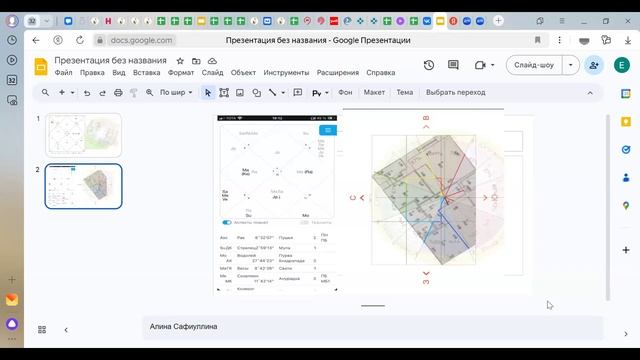The image size is (640, 360).
Task: Open the comments history icon
Action: point(453,65)
